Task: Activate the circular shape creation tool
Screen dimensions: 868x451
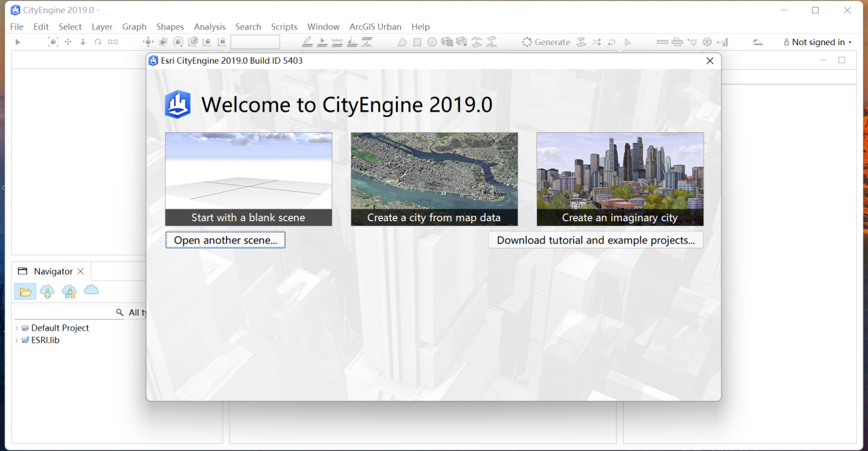Action: 432,42
